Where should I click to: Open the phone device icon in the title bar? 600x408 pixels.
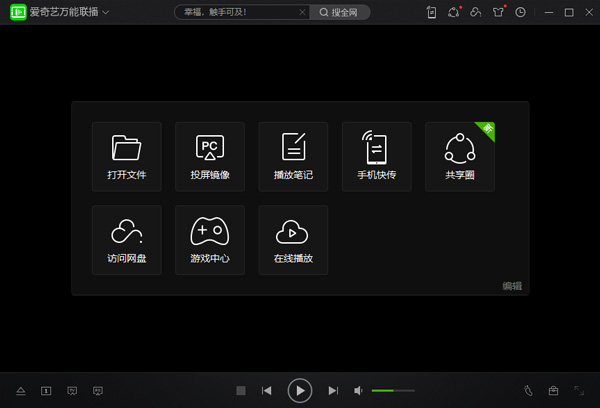tap(432, 12)
